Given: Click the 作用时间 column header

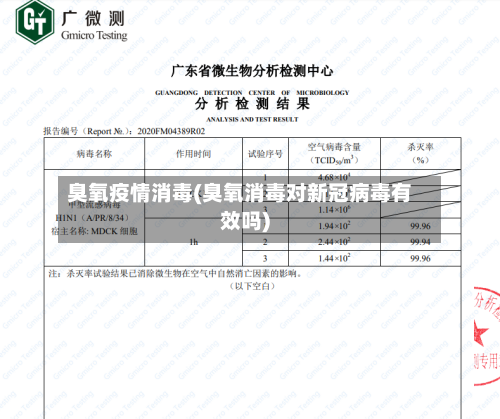Looking at the screenshot, I should [194, 154].
